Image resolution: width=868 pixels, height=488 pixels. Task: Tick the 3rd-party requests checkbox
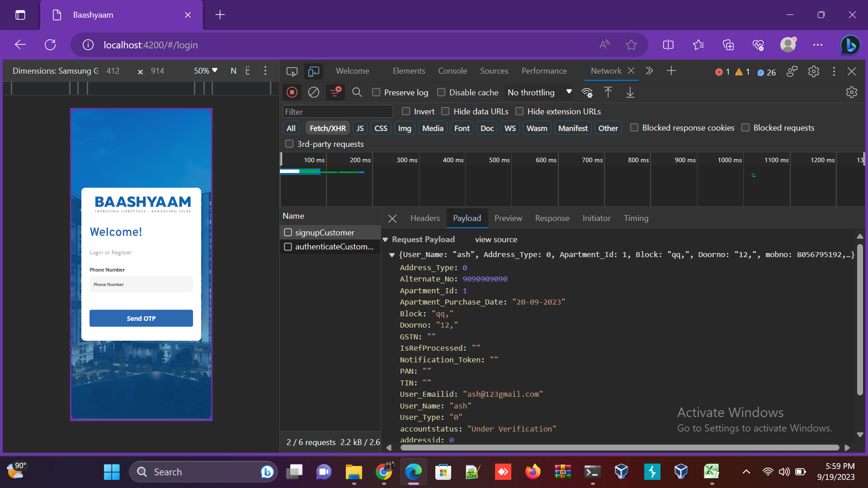pyautogui.click(x=289, y=144)
